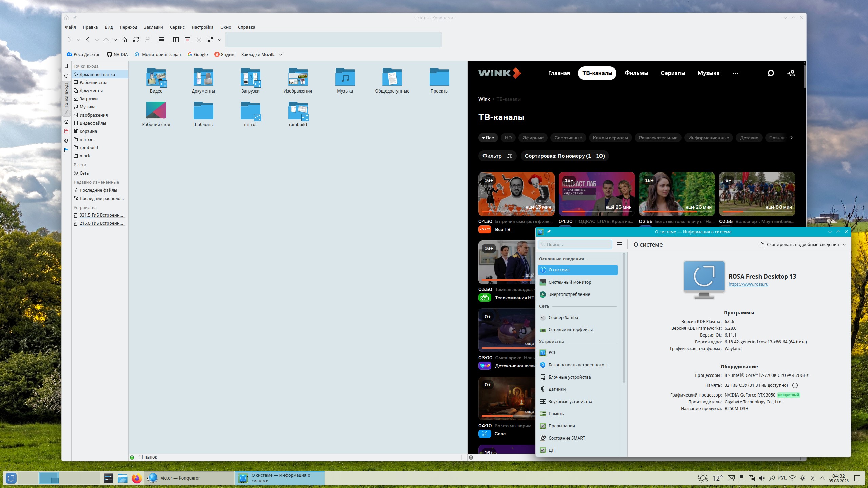
Task: Open the application launcher on the taskbar
Action: click(x=11, y=478)
